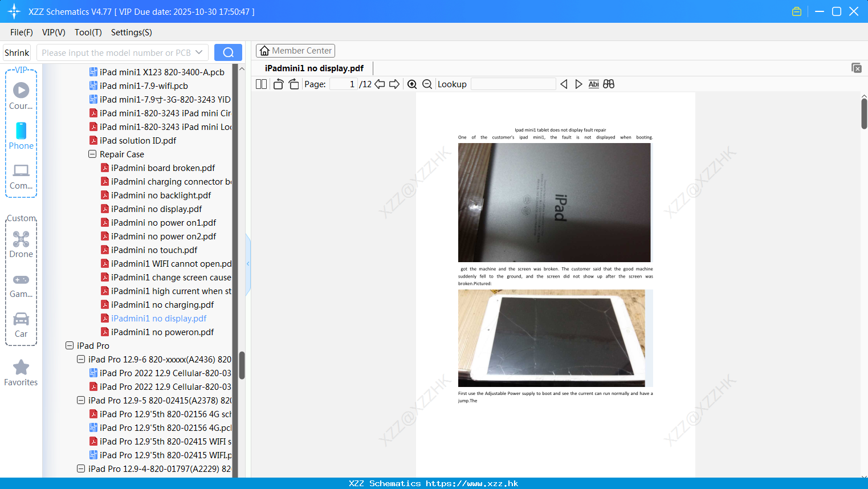Open iPad Pro 12.9'5th 820-02415 WIFI schematic pdf
The width and height of the screenshot is (868, 489).
[160, 441]
